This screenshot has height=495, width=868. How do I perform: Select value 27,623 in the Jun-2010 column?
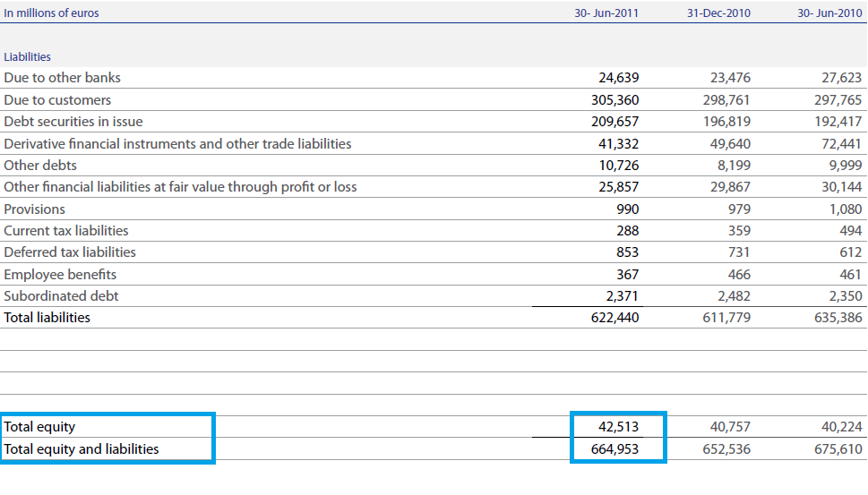click(x=841, y=78)
